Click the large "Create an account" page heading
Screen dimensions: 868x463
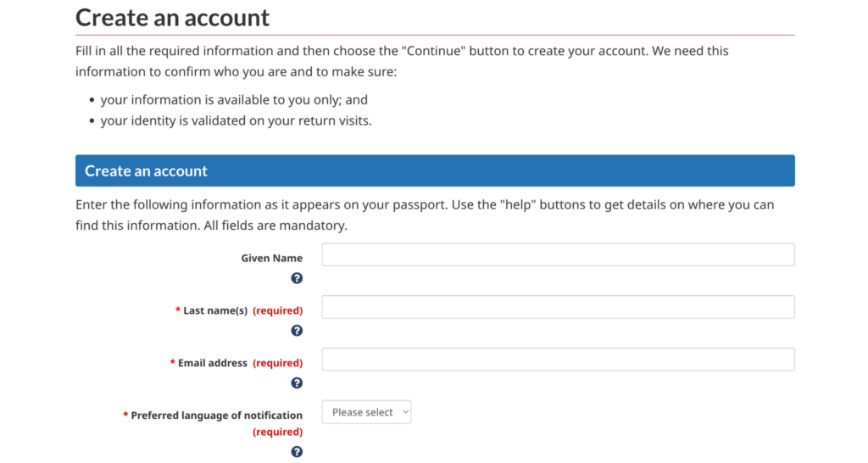[172, 17]
